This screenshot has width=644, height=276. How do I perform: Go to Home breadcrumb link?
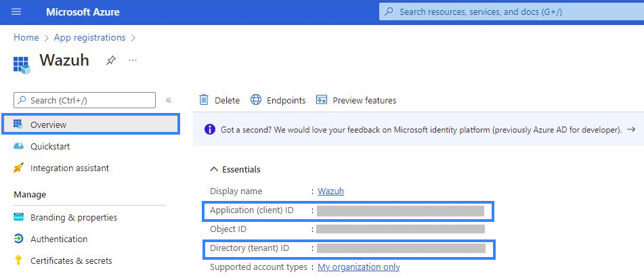point(26,37)
